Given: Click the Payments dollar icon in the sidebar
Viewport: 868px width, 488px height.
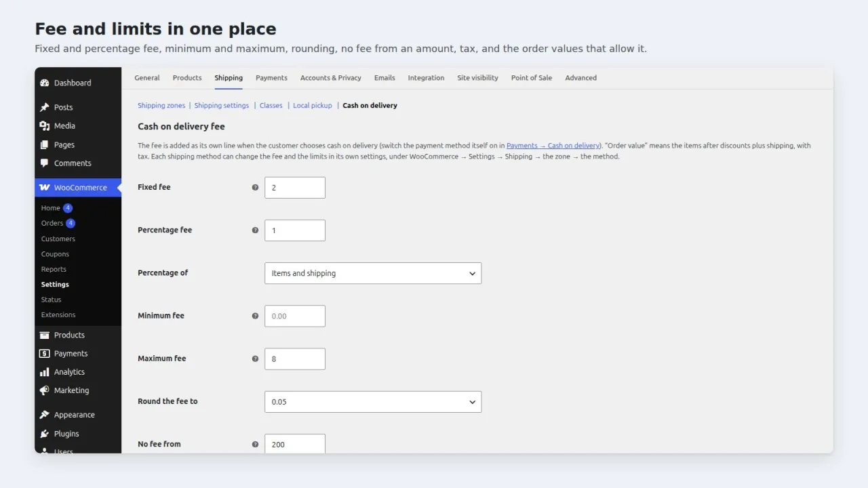Looking at the screenshot, I should pos(45,353).
